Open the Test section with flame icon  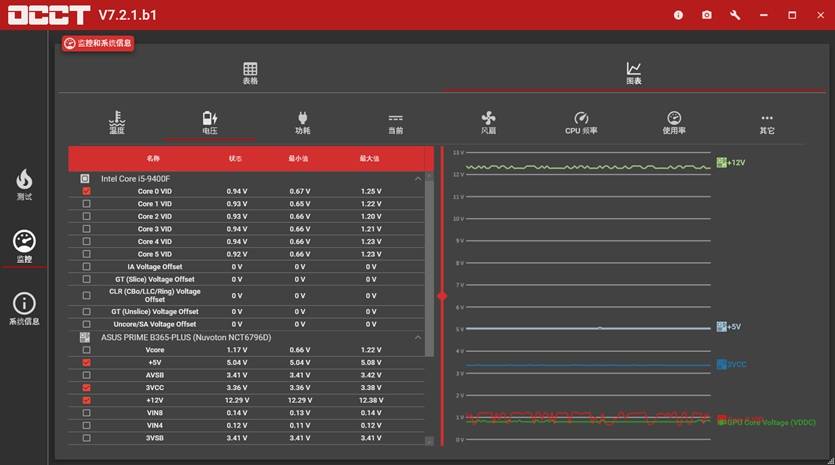click(x=24, y=184)
